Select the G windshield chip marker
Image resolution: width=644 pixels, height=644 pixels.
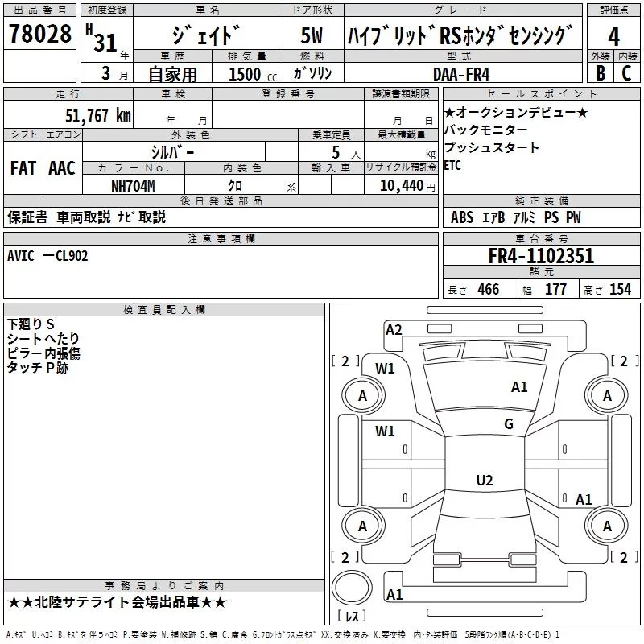(x=508, y=424)
